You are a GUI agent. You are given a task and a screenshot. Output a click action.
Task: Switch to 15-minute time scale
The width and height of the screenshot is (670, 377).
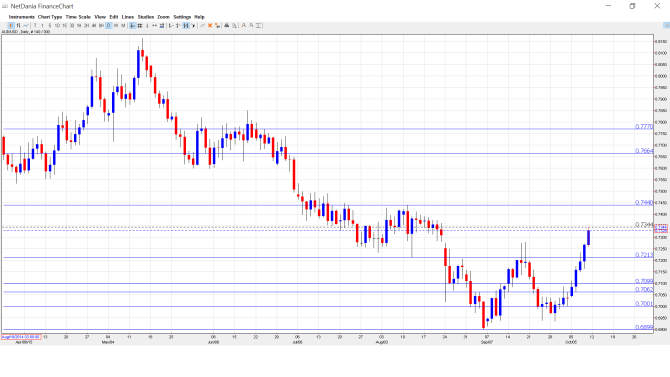65,26
